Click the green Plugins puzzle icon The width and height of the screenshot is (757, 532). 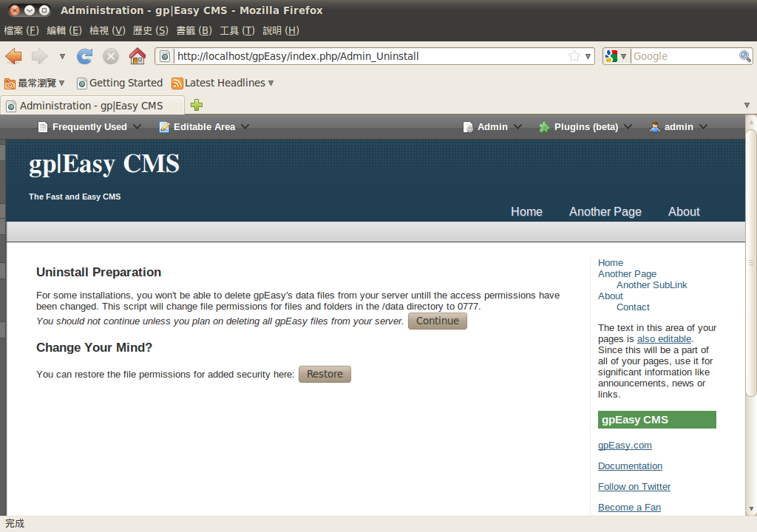(544, 127)
